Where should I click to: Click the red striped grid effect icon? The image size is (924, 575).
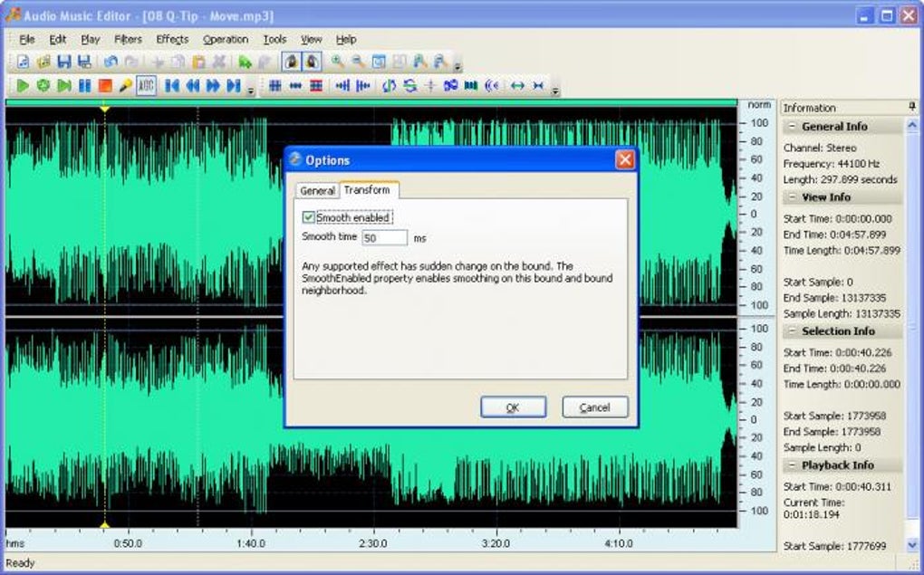click(316, 86)
